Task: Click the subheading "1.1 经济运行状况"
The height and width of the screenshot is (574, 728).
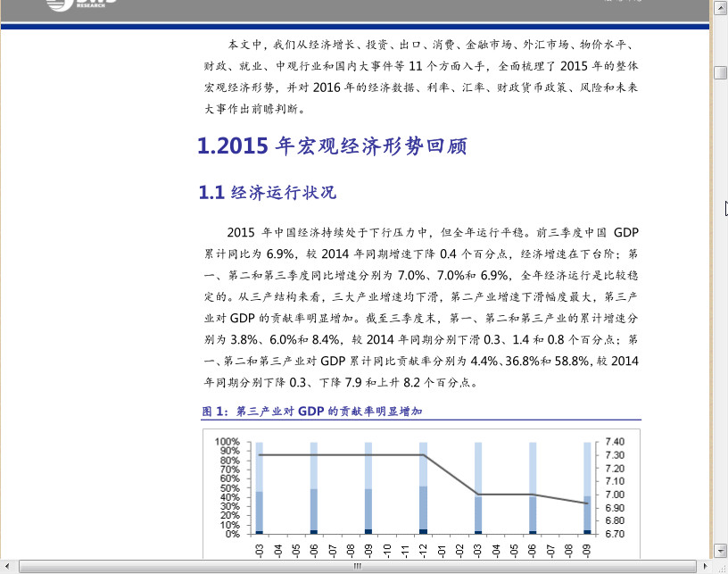Action: [268, 192]
